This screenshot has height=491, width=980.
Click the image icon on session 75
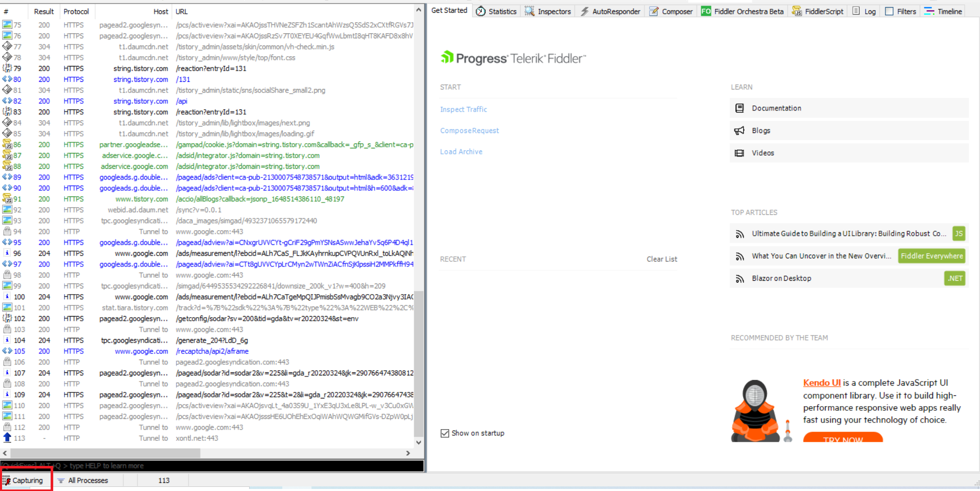tap(7, 25)
